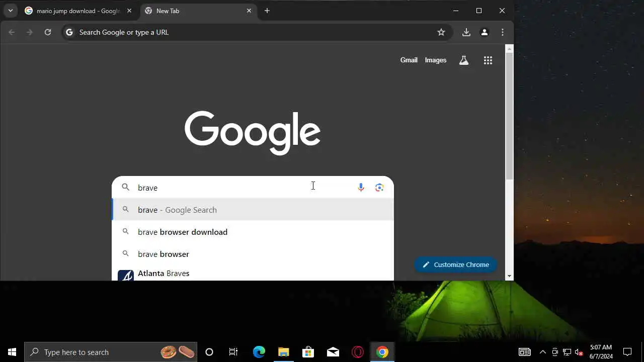
Task: Select the brave - Google Search suggestion
Action: [253, 210]
